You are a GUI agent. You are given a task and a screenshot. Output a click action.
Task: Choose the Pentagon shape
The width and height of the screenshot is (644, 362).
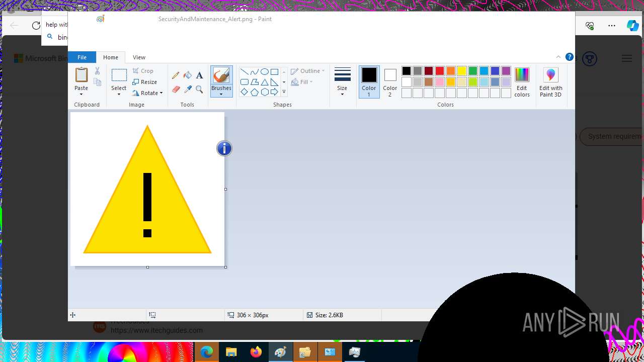tap(254, 92)
